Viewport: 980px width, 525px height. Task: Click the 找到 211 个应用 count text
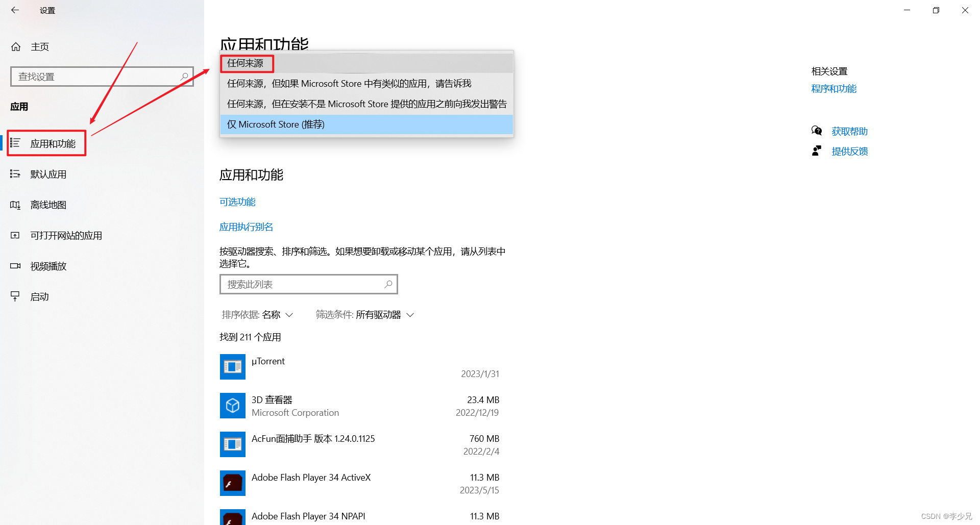[x=250, y=337]
